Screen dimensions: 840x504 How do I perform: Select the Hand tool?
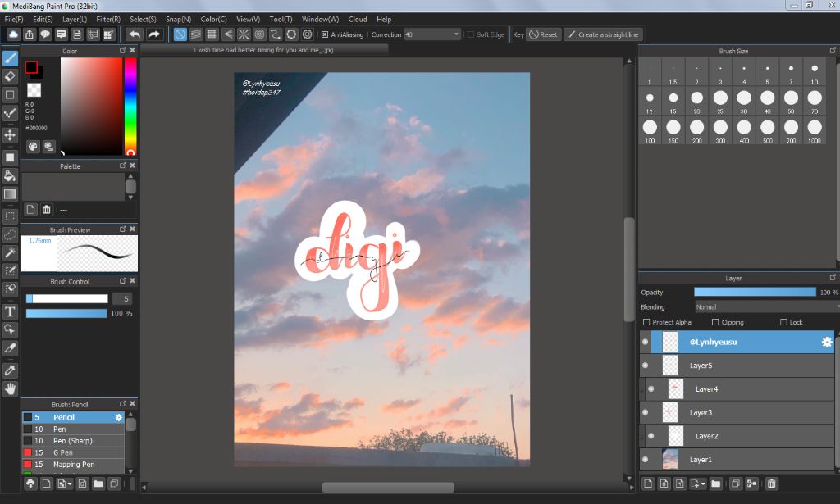pyautogui.click(x=10, y=389)
